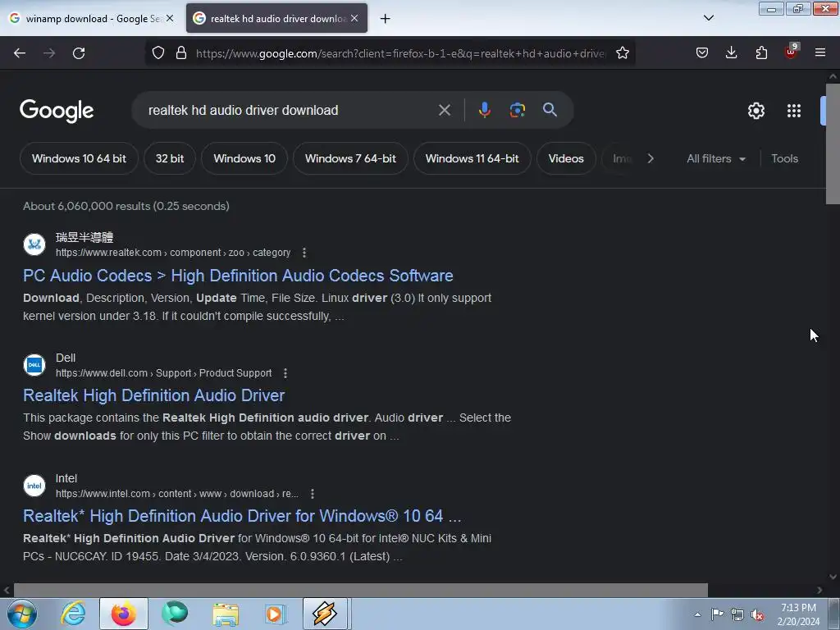Save page to Pocket
The image size is (840, 630).
pyautogui.click(x=702, y=53)
